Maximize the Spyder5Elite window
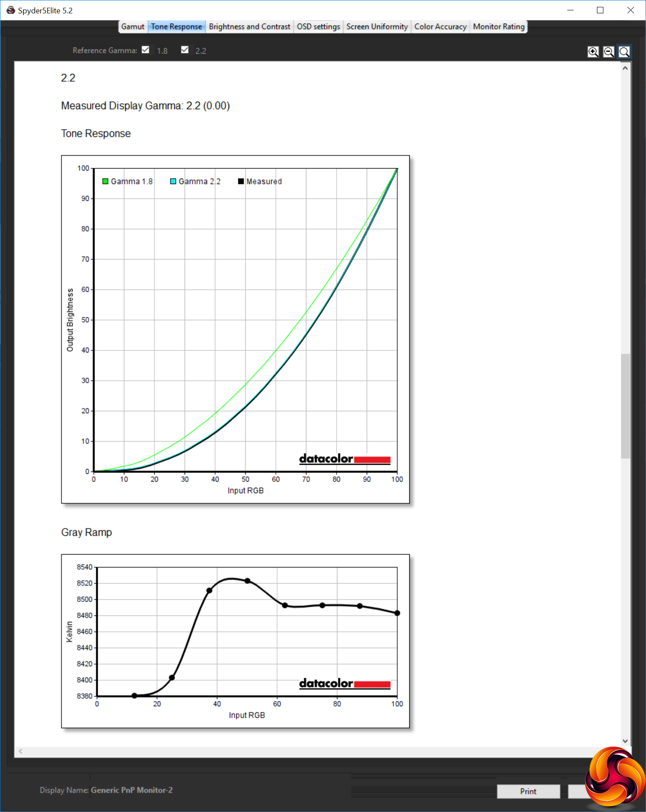 tap(600, 10)
